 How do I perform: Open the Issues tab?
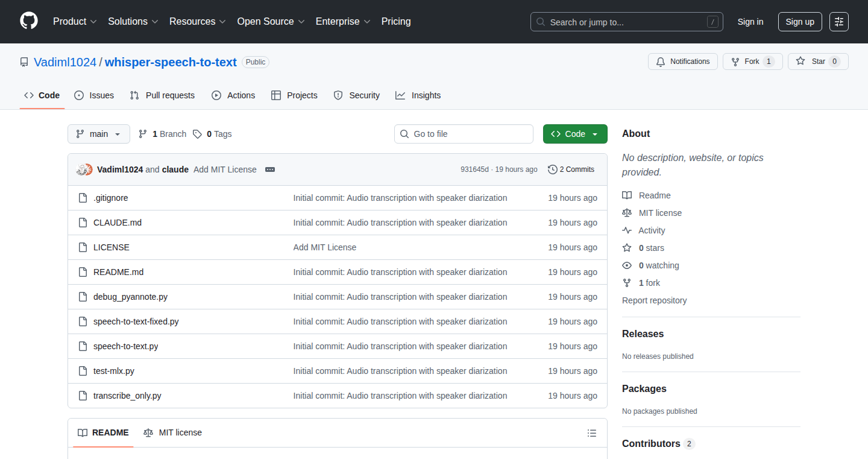click(94, 95)
